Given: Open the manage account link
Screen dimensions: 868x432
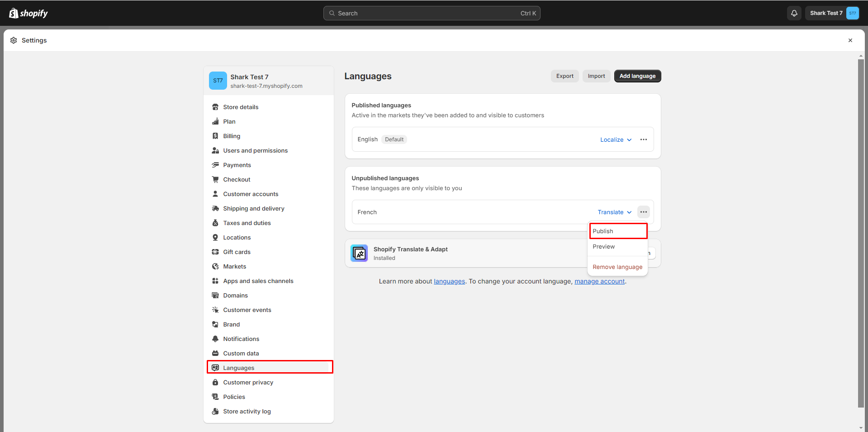Looking at the screenshot, I should point(599,281).
